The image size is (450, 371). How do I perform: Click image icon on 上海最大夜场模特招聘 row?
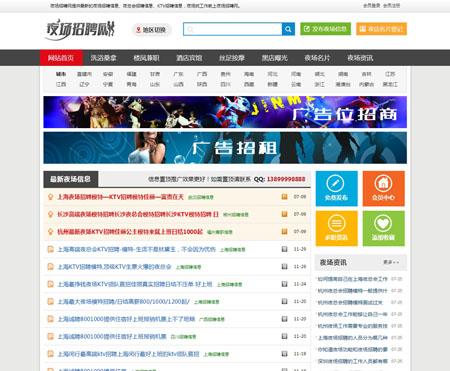[x=284, y=301]
